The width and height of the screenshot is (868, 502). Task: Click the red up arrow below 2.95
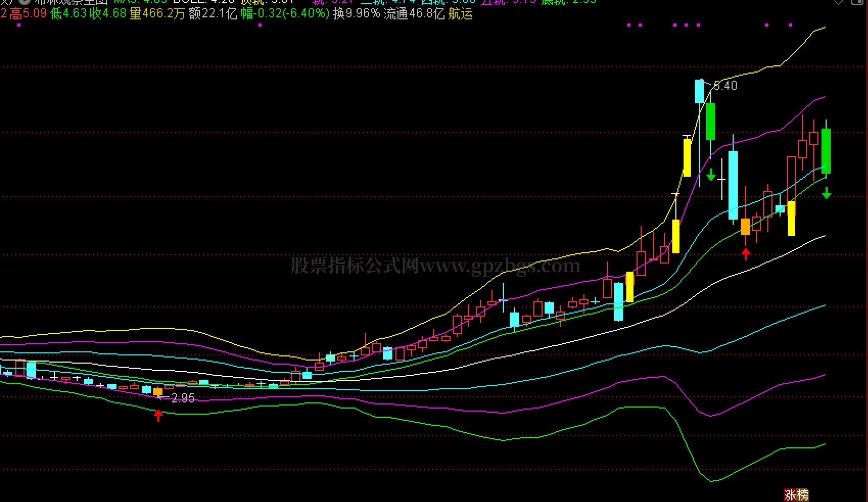pyautogui.click(x=158, y=415)
